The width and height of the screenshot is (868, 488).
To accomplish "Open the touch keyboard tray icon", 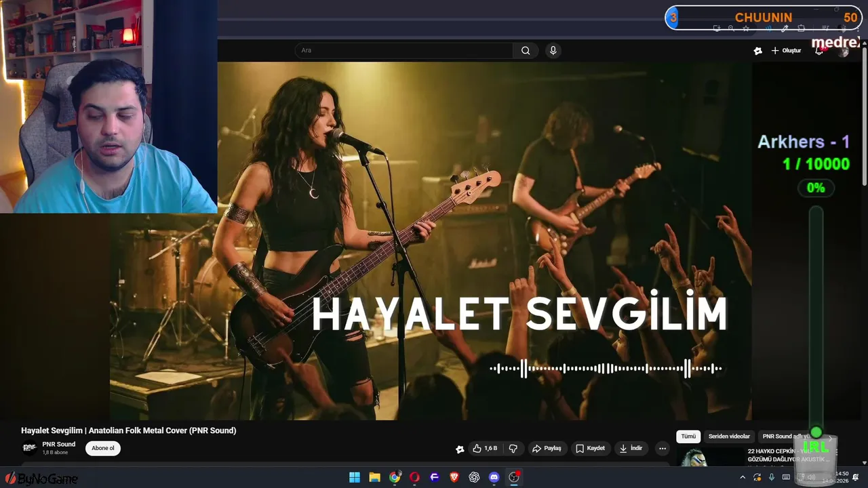I will click(x=786, y=477).
